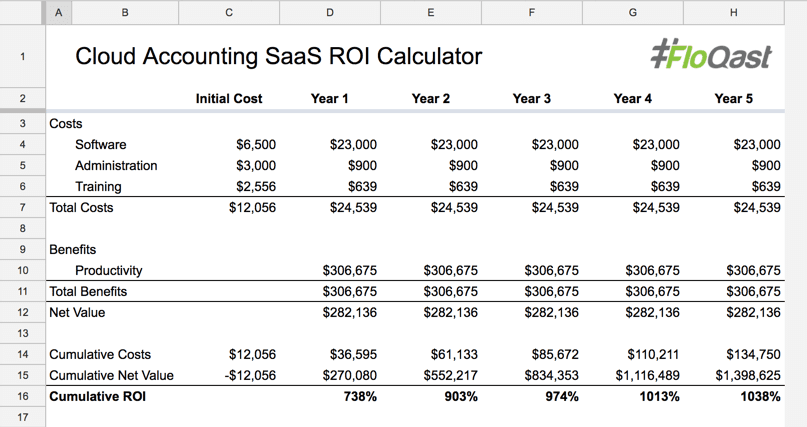Select column G header
Screen dimensions: 807x427
pos(633,13)
